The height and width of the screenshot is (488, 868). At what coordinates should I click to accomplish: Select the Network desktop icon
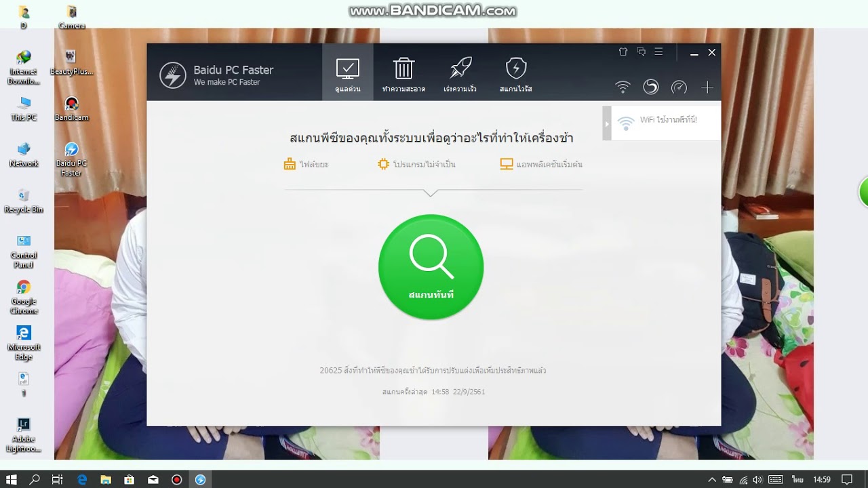24,155
